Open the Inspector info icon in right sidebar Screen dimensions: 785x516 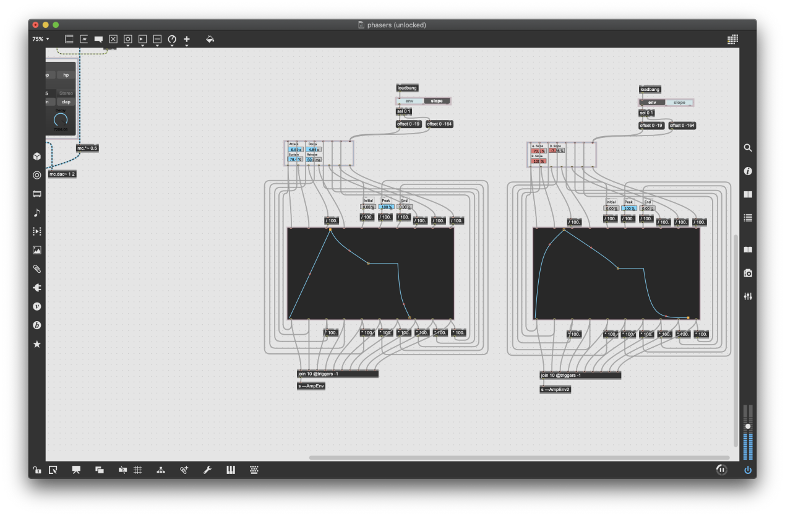coord(747,171)
